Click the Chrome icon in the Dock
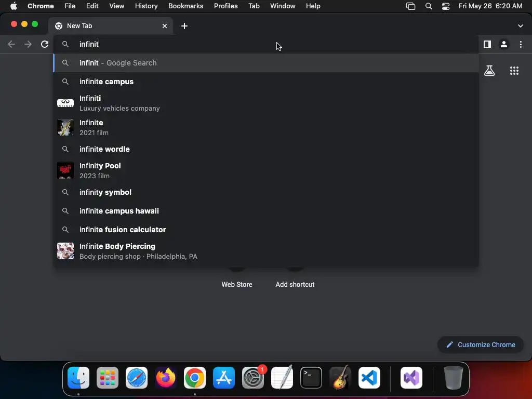532x399 pixels. click(195, 378)
